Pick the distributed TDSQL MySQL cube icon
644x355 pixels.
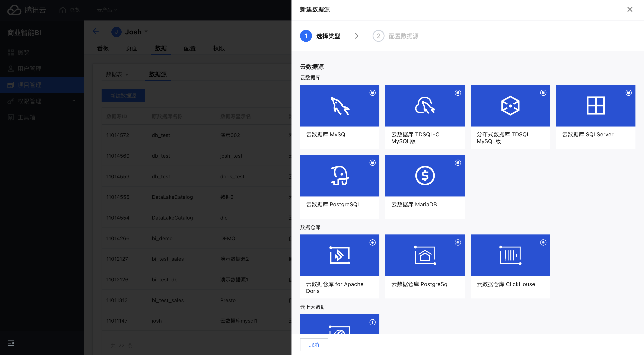tap(510, 106)
